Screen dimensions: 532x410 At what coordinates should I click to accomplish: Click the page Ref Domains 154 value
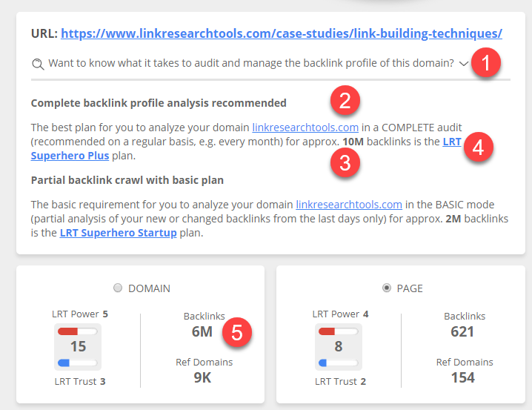(x=463, y=378)
